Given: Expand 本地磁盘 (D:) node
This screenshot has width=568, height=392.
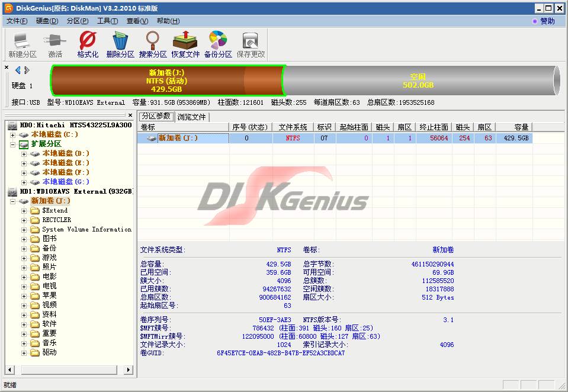Looking at the screenshot, I should [x=24, y=154].
